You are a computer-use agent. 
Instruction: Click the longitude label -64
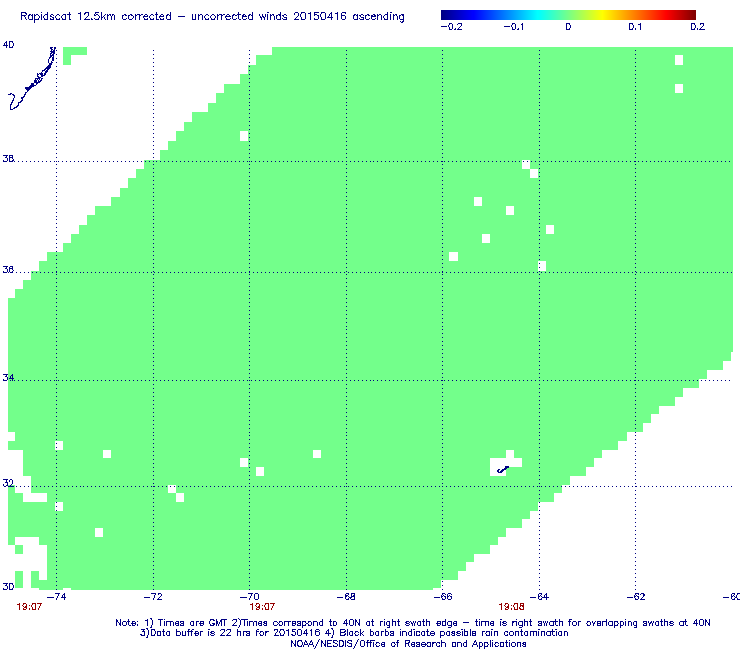pyautogui.click(x=539, y=597)
